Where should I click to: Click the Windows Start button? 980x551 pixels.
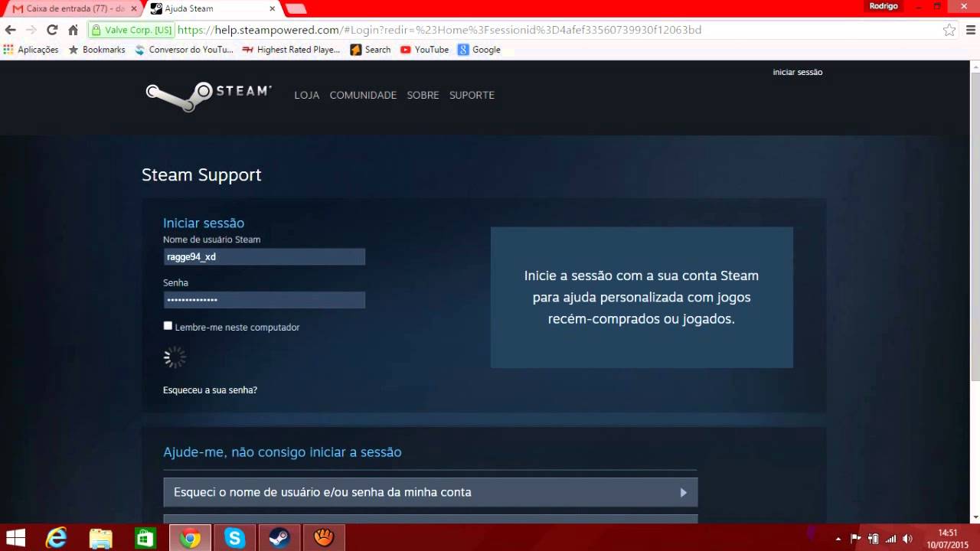click(x=15, y=538)
